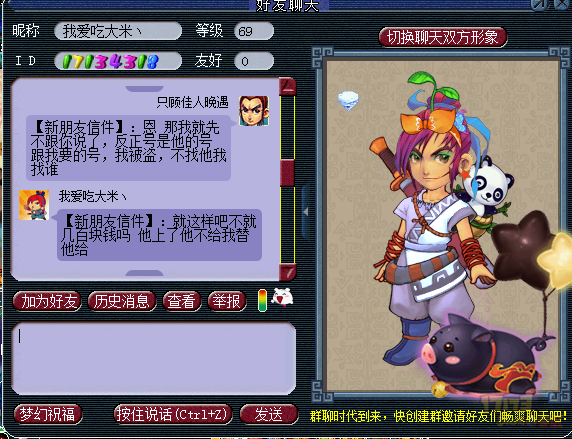Viewport: 572px width, 439px height.
Task: Click the chat scrollbar thumb
Action: pos(287,173)
